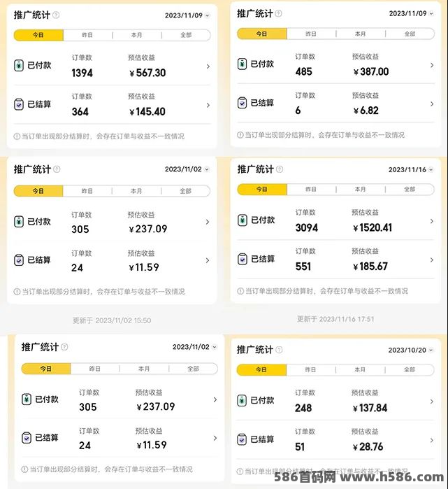Click the 更新于 2023/11/16 17:51 timestamp
448x489 pixels.
(x=335, y=319)
